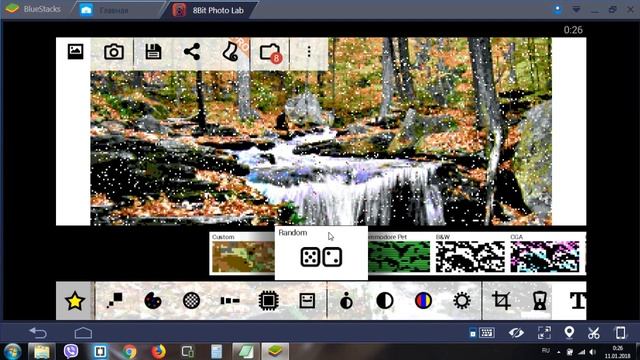Viewport: 640px width, 360px height.
Task: Select the blender mix tool icon
Action: click(x=540, y=301)
